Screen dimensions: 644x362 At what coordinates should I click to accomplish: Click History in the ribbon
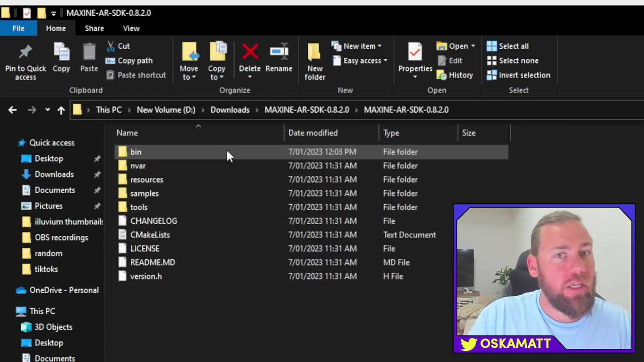(x=455, y=75)
